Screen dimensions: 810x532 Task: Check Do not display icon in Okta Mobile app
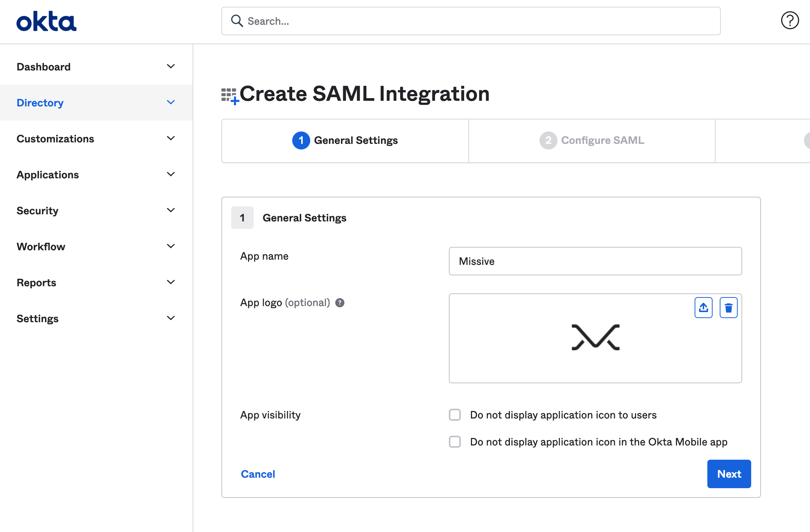[x=455, y=442]
